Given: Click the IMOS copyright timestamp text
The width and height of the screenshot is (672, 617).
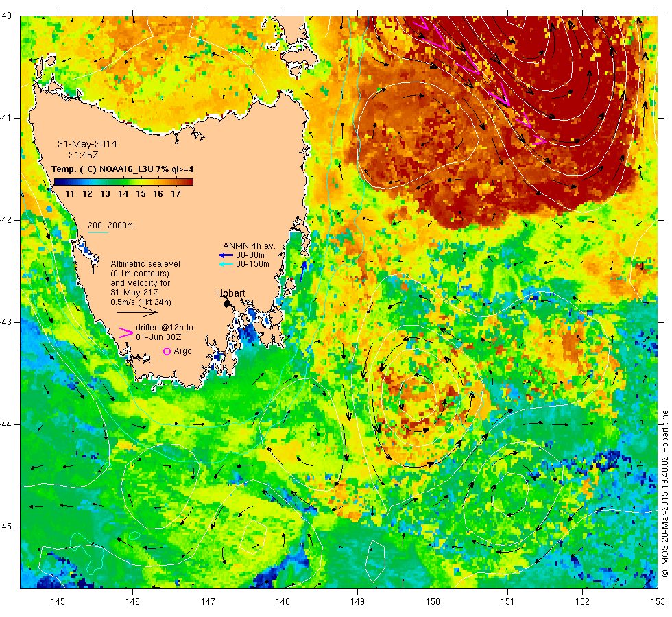Looking at the screenshot, I should (x=664, y=494).
